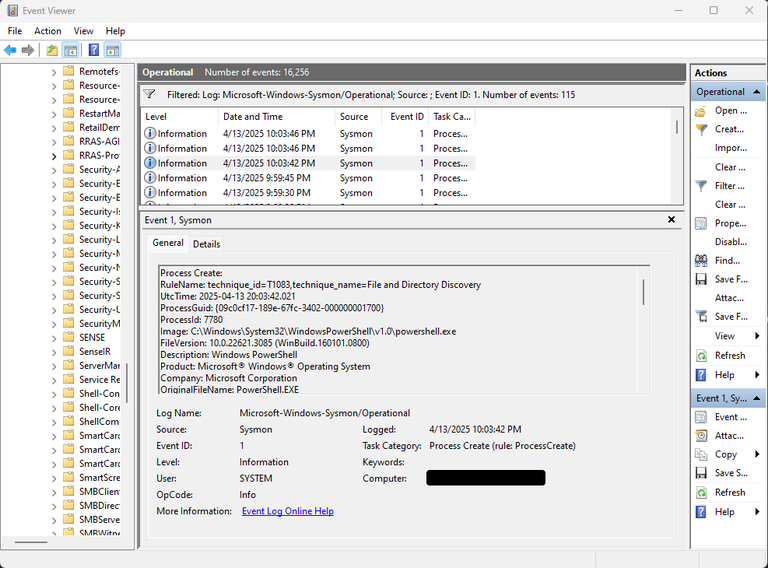
Task: Click the first Clear ... action
Action: click(730, 167)
